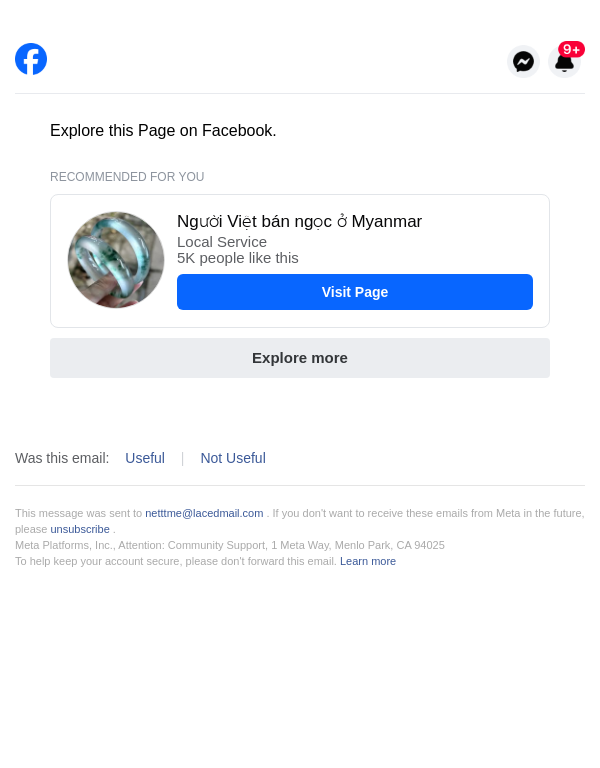Mark this email as Useful
The width and height of the screenshot is (600, 768).
[145, 458]
